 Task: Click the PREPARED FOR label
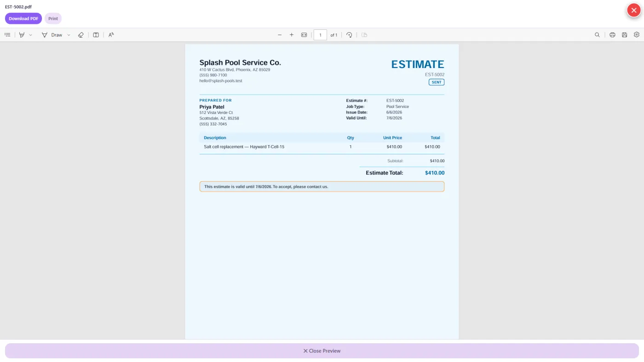point(216,100)
